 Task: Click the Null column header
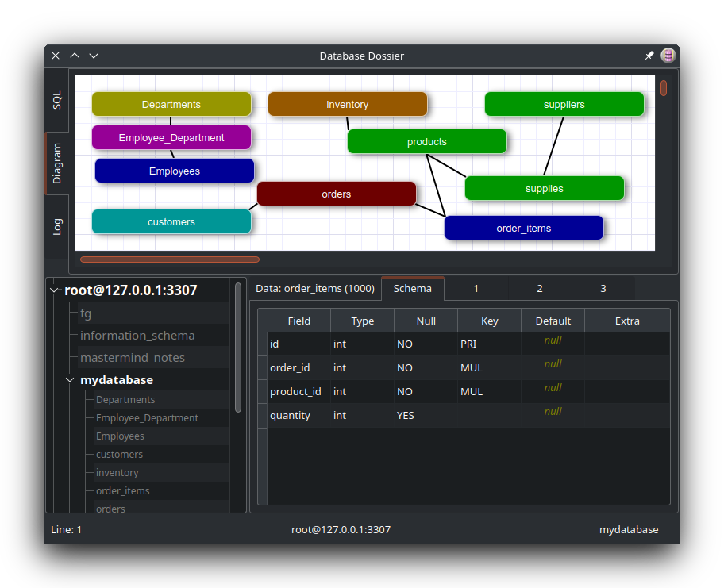coord(426,321)
